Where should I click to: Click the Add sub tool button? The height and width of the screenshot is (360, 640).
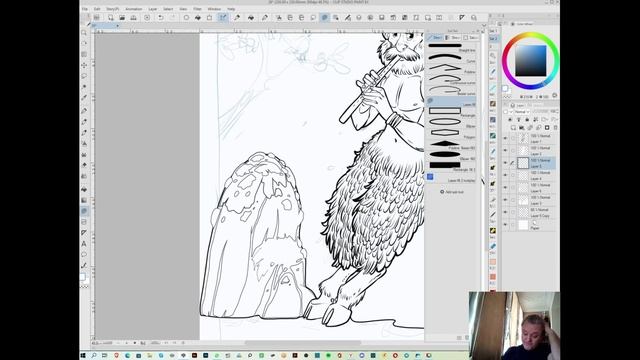(x=452, y=192)
